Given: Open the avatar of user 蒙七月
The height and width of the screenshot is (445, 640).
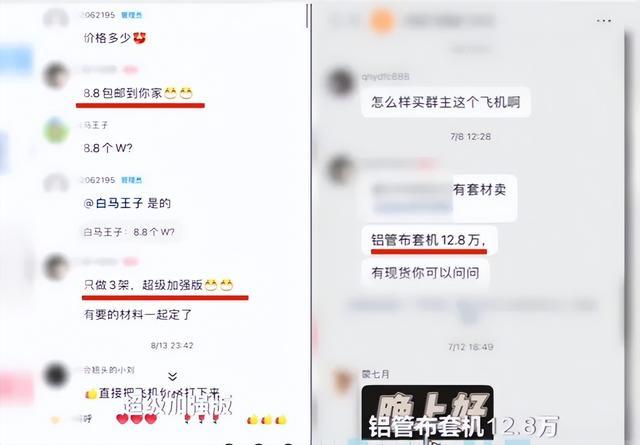Looking at the screenshot, I should click(x=342, y=381).
